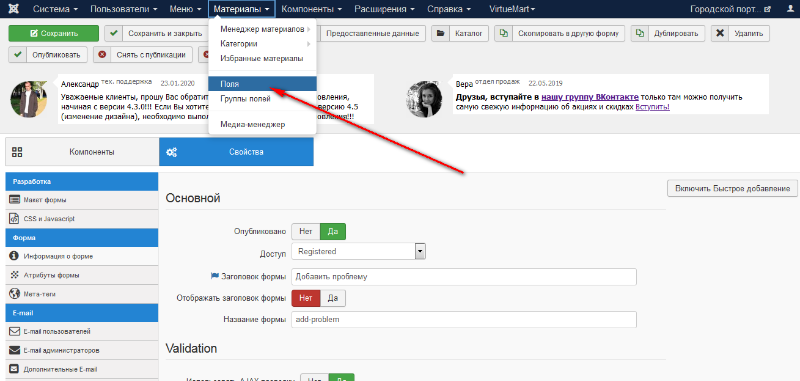
Task: Open the Система menu
Action: 56,9
